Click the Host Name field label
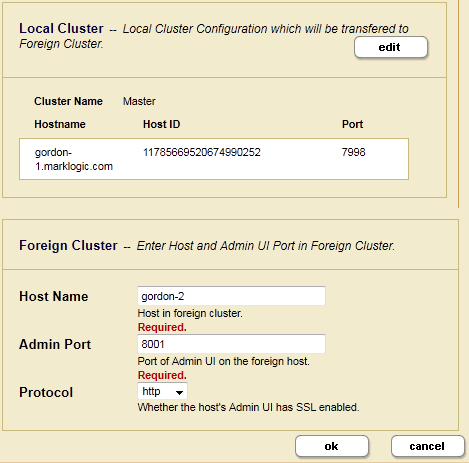 pos(54,296)
